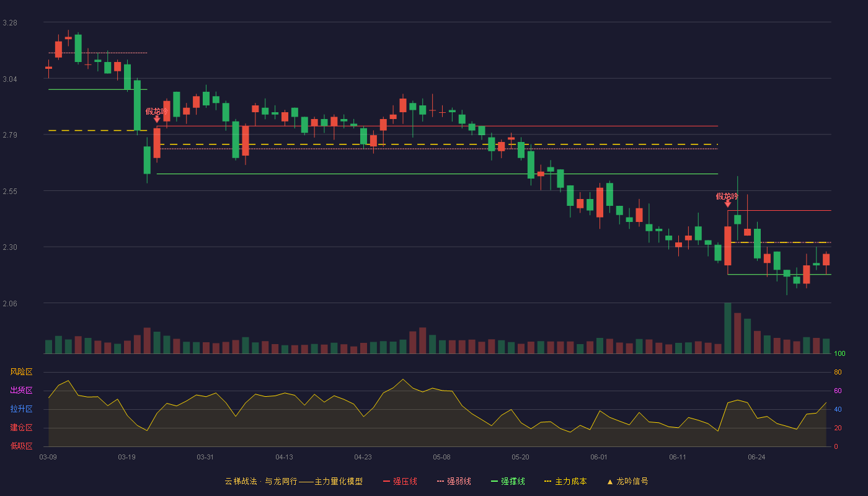
Task: Click the second 假龙吟 signal arrow in June
Action: [727, 203]
